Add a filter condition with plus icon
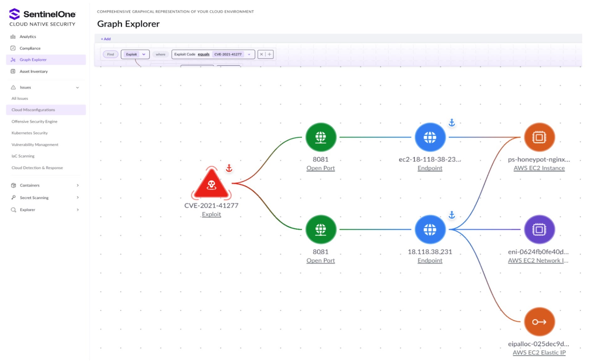The height and width of the screenshot is (364, 589). pyautogui.click(x=269, y=54)
